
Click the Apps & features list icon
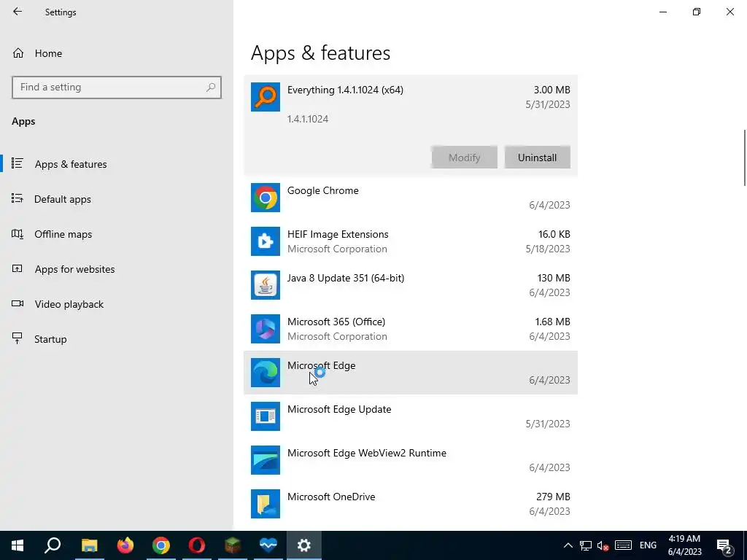[x=18, y=163]
